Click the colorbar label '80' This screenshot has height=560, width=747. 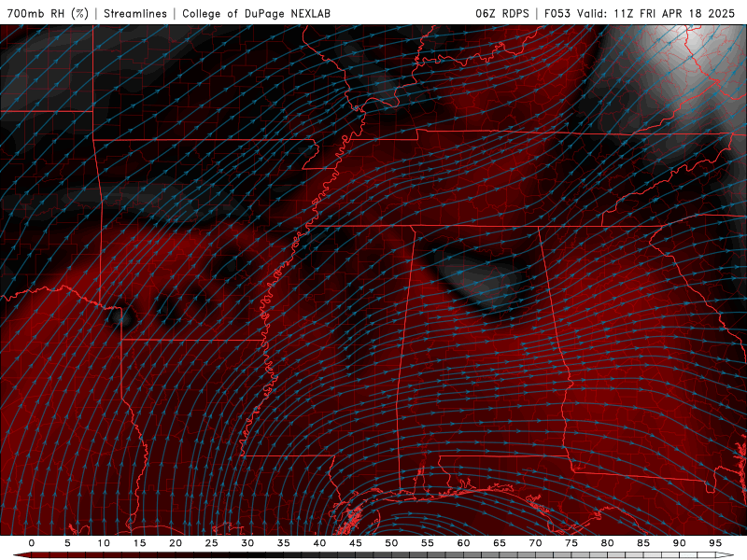[x=608, y=543]
